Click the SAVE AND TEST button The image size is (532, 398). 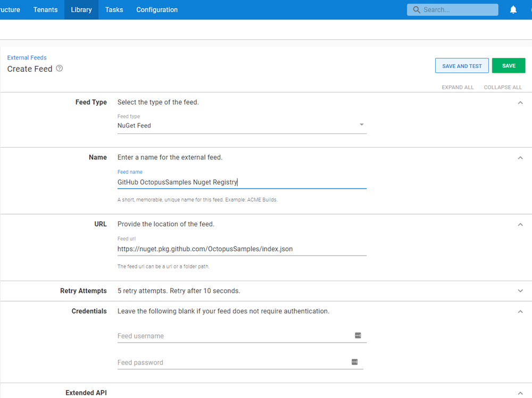click(462, 65)
